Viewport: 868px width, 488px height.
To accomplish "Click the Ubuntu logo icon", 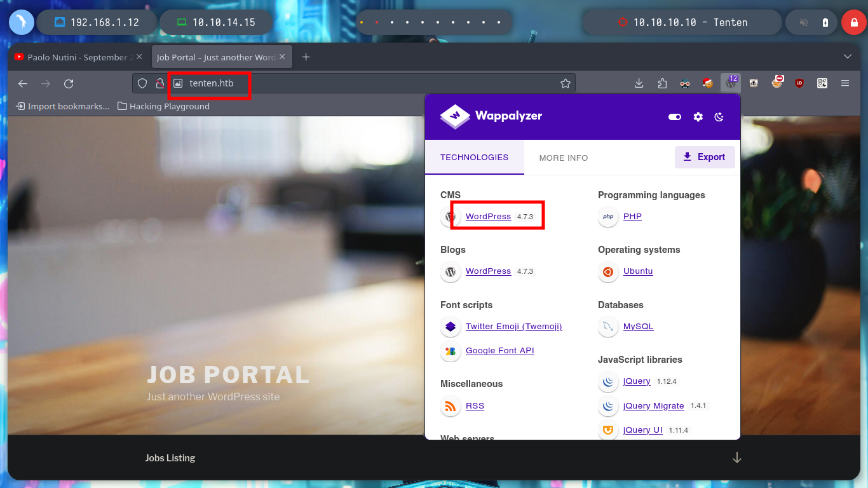I will coord(608,272).
